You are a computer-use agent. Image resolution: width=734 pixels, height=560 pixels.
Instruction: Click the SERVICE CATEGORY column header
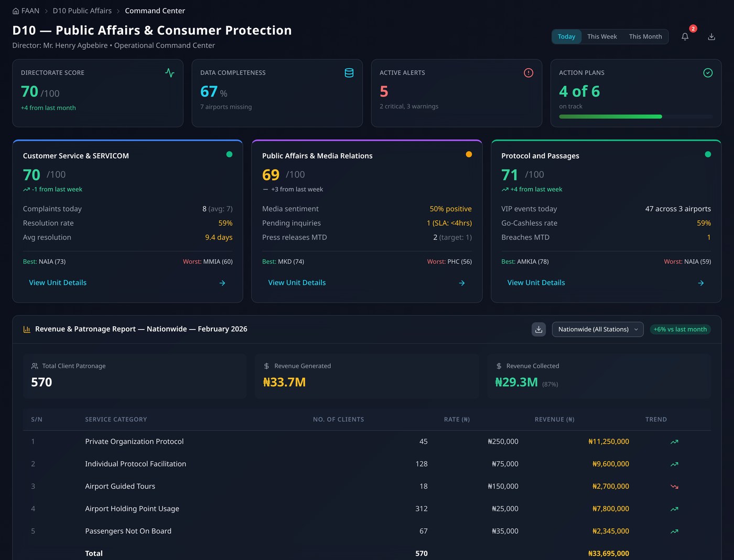coord(116,420)
